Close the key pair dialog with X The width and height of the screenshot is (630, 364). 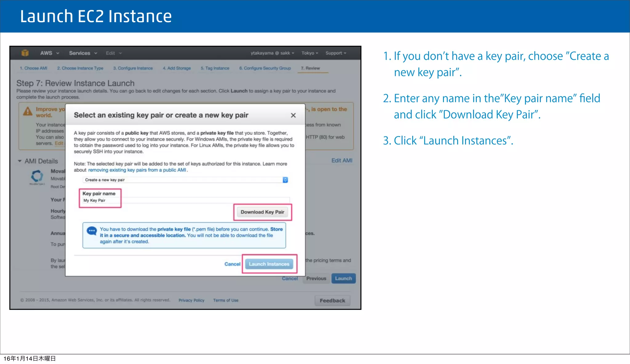293,115
